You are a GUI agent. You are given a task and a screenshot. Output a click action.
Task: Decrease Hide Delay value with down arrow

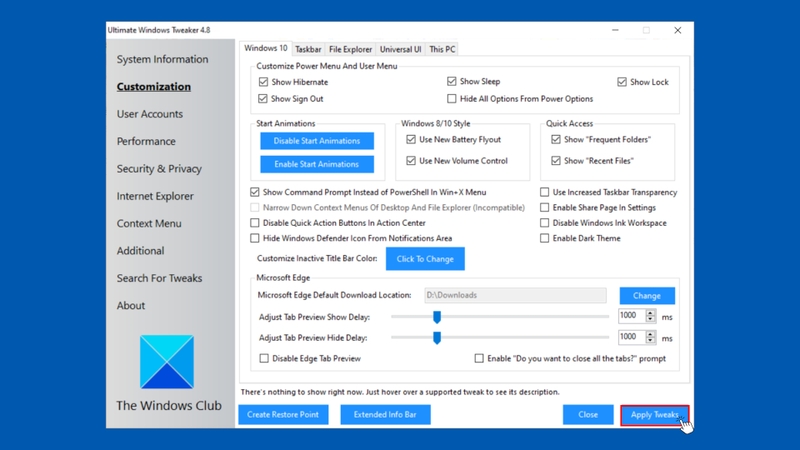point(650,340)
